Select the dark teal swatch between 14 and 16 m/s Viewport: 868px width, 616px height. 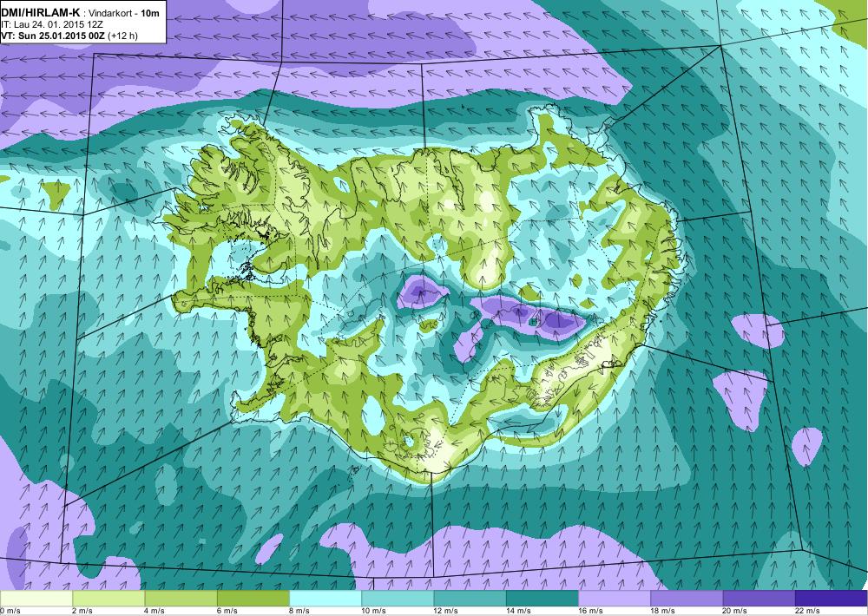(x=542, y=599)
